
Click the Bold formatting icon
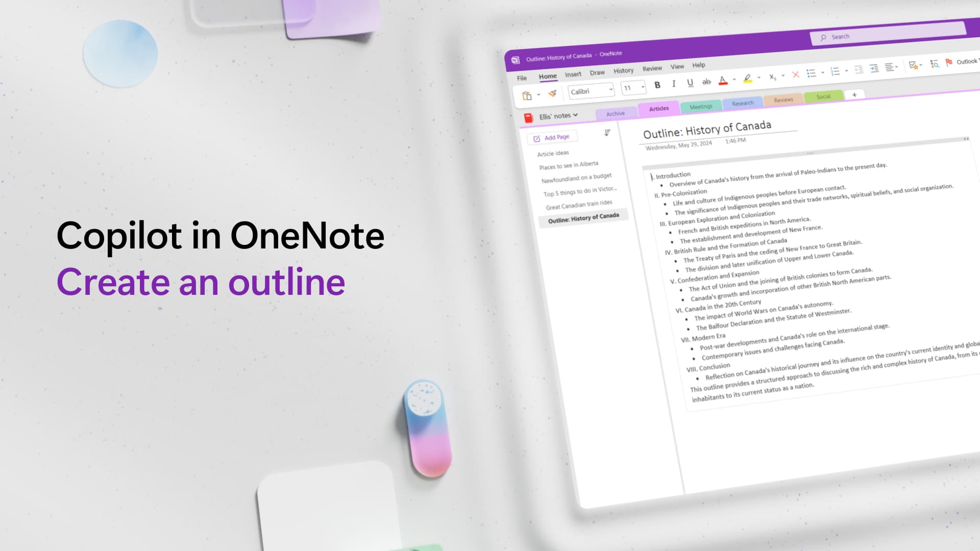pyautogui.click(x=657, y=84)
